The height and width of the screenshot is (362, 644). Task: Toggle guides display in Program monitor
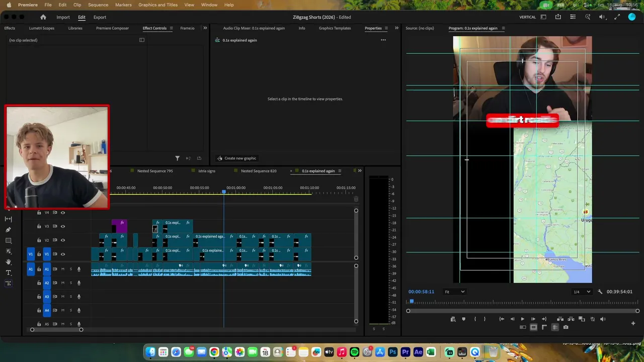click(555, 327)
